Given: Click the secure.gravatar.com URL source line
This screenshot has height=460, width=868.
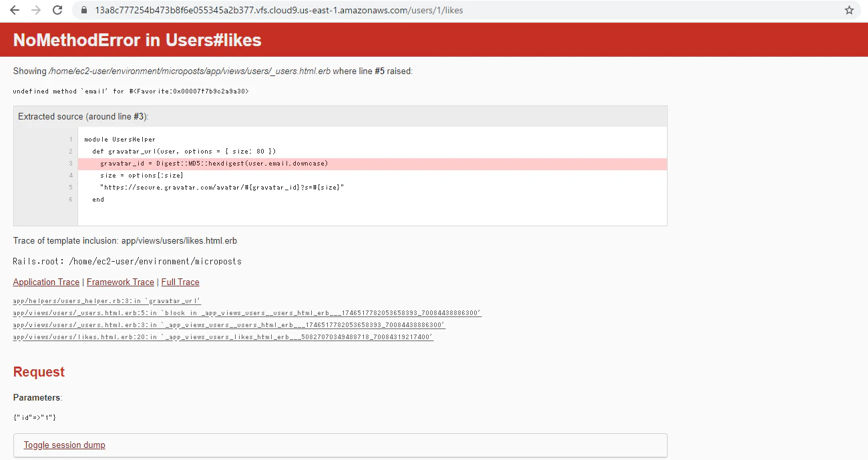Looking at the screenshot, I should click(222, 188).
